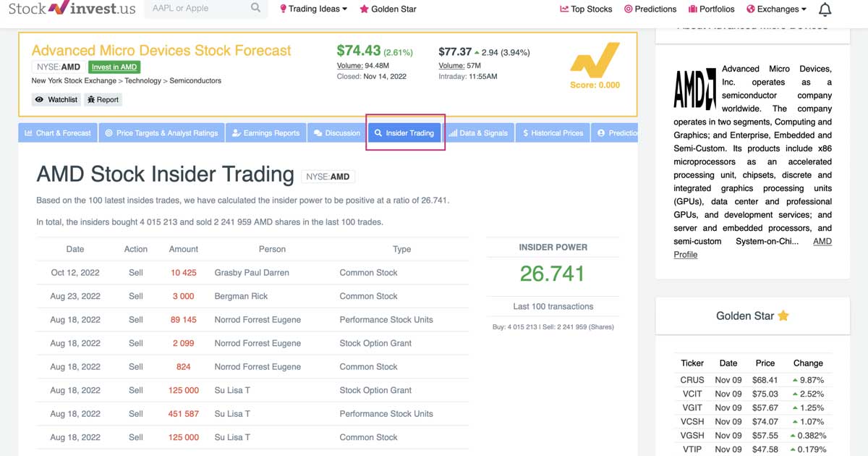Select the VGIT ticker row
868x456 pixels.
point(752,408)
